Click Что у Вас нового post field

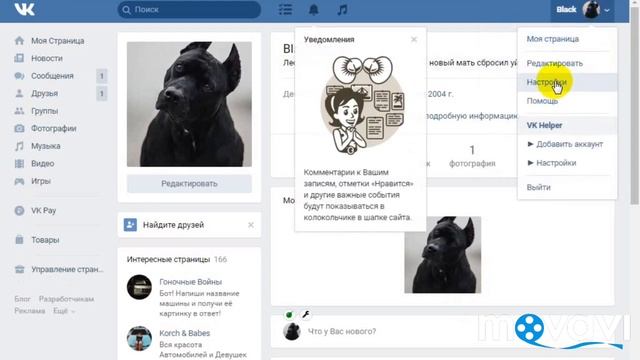coord(342,331)
